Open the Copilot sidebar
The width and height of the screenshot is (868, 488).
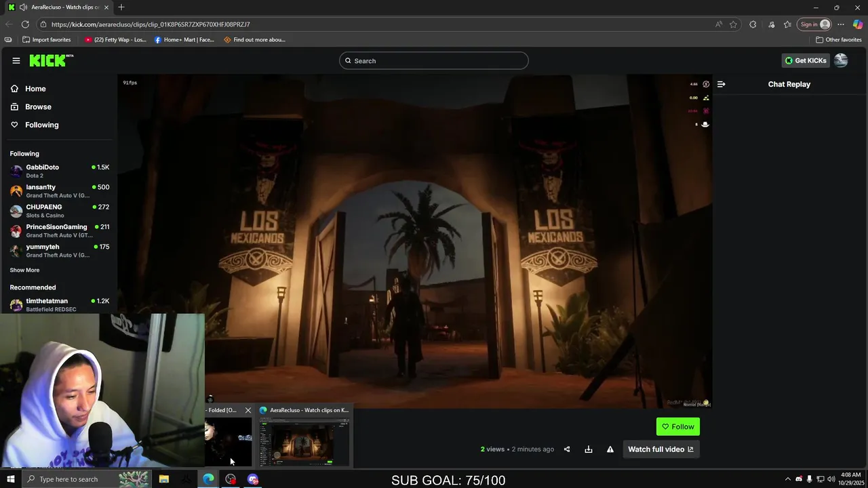[858, 24]
